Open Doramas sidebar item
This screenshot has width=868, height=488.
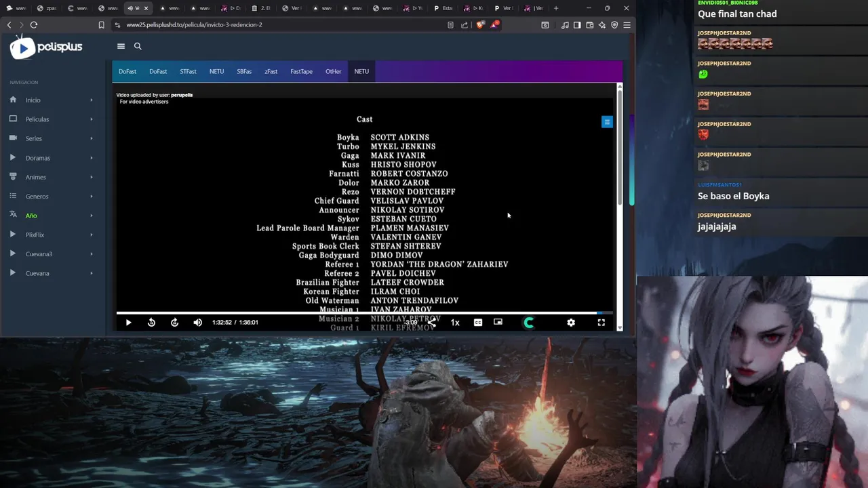pos(38,158)
